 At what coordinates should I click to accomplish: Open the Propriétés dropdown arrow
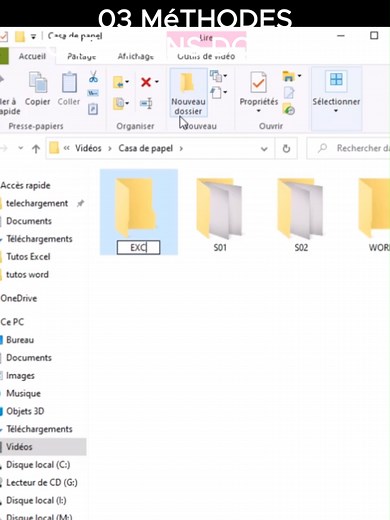point(259,111)
